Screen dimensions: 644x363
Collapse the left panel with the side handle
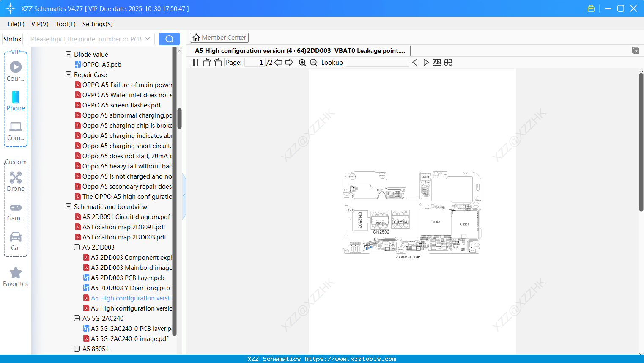pos(184,196)
